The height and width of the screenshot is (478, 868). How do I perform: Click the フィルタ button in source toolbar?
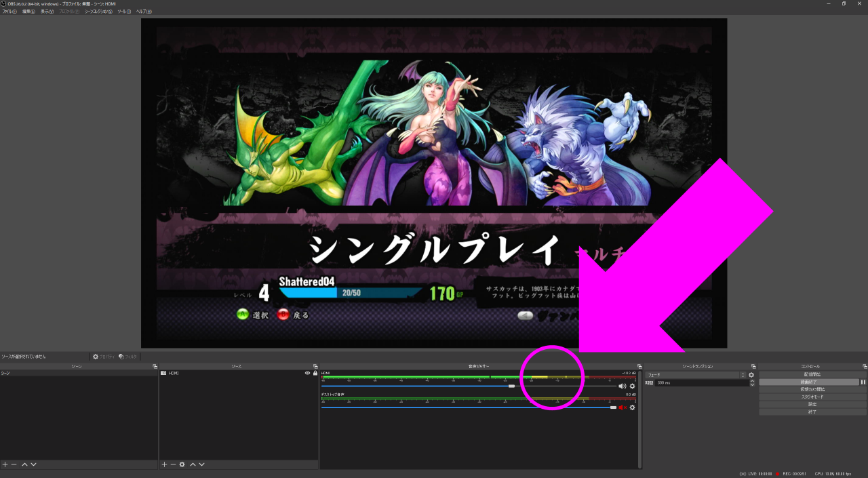(127, 356)
